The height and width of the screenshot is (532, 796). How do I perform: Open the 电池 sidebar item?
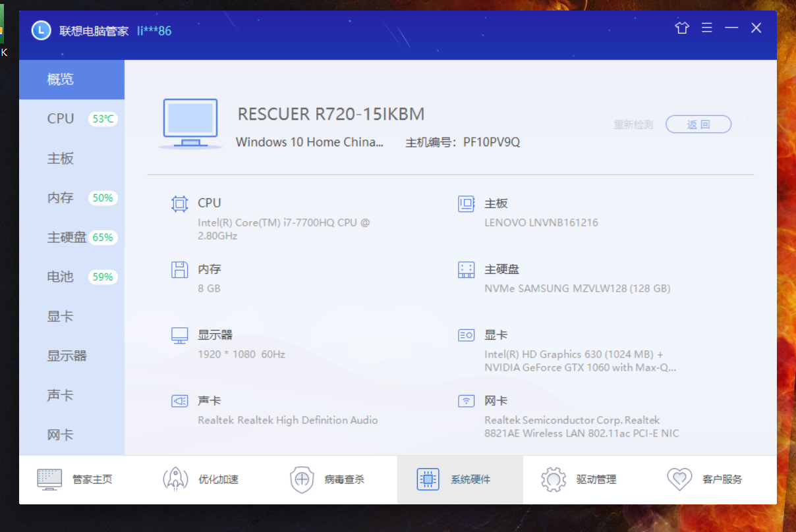tap(72, 277)
